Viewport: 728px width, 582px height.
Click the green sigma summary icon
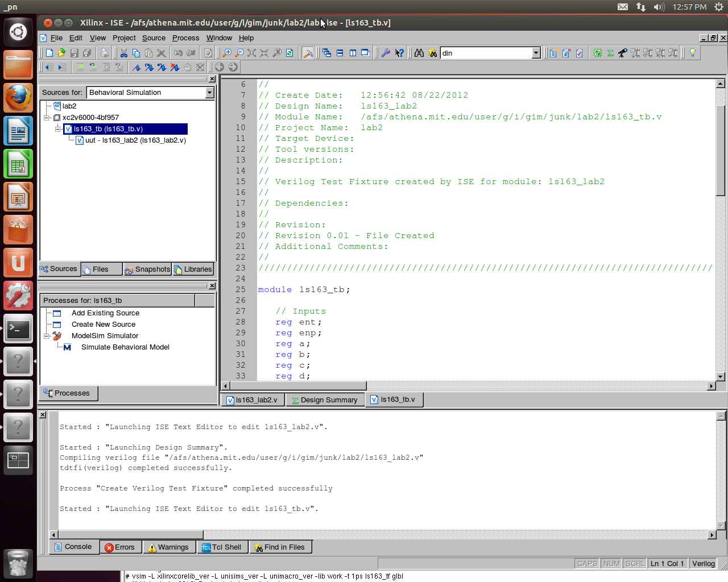pos(610,53)
